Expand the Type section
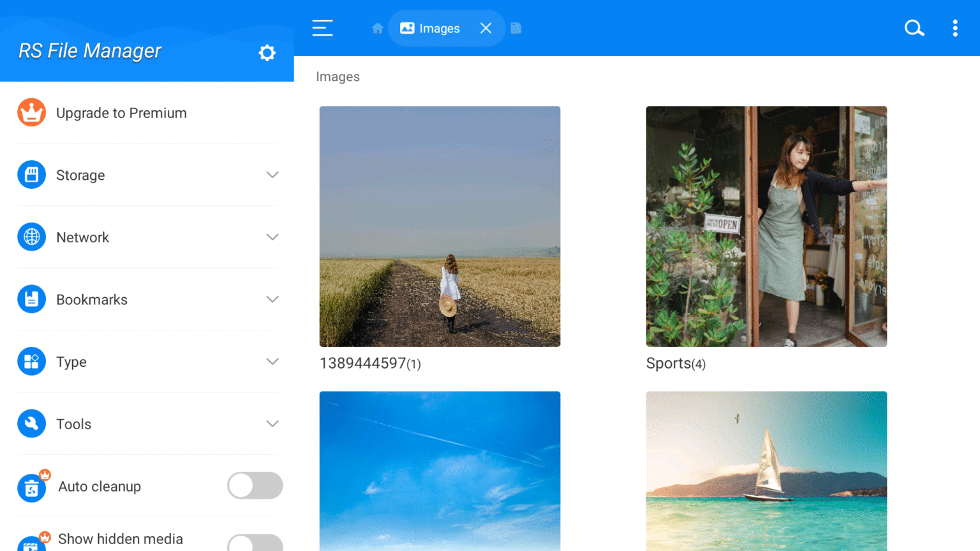980x551 pixels. [272, 361]
